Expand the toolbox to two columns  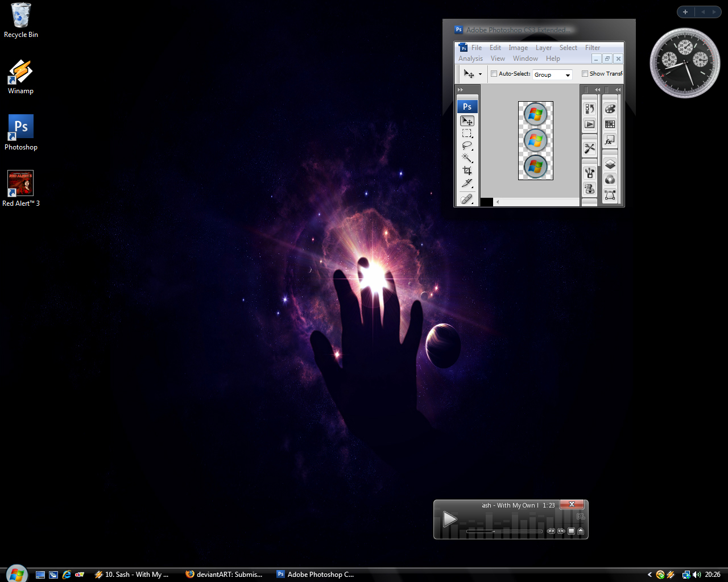point(460,90)
